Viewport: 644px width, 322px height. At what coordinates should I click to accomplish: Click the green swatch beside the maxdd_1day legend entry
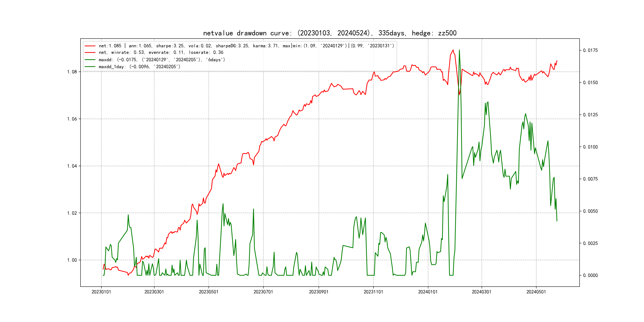pos(90,67)
